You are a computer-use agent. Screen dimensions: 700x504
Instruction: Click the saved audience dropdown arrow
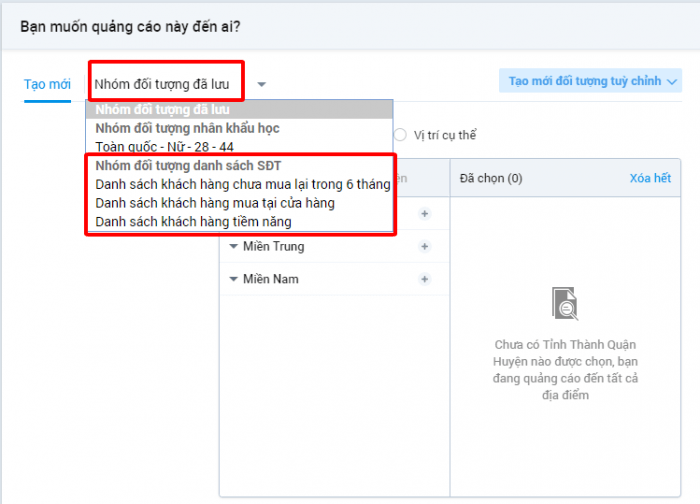pyautogui.click(x=261, y=85)
